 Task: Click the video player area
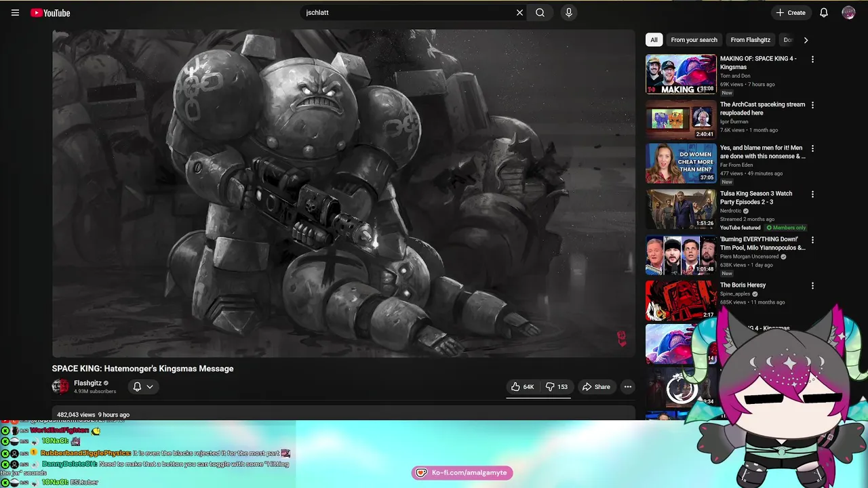pyautogui.click(x=344, y=193)
